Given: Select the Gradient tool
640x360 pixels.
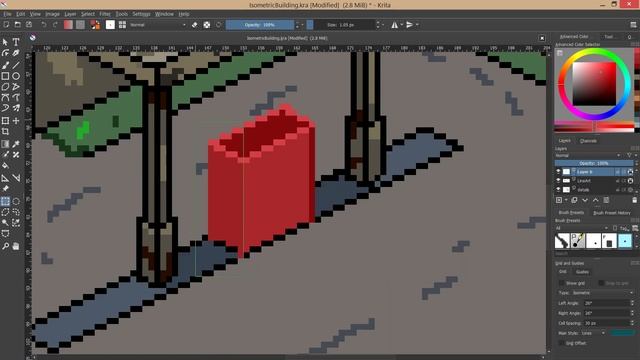Looking at the screenshot, I should (5, 144).
